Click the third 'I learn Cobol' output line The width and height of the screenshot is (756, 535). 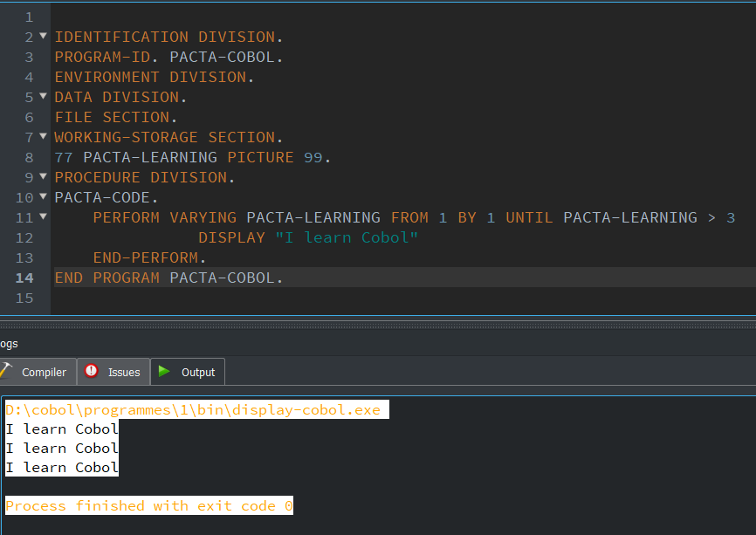(x=62, y=468)
